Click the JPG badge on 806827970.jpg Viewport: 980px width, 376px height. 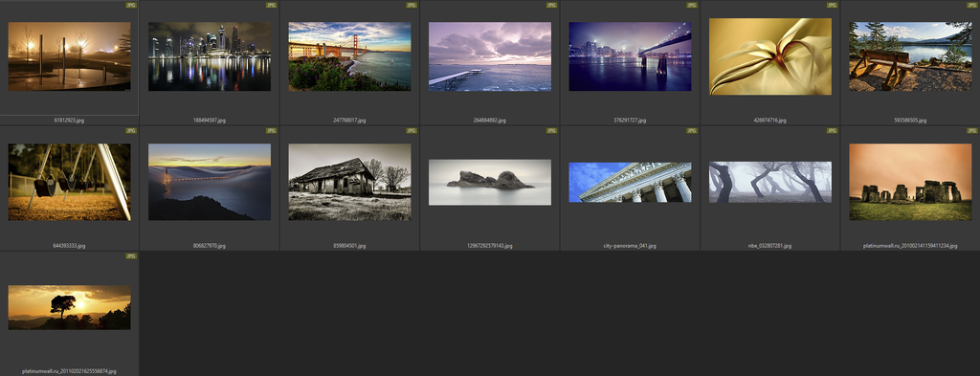271,130
